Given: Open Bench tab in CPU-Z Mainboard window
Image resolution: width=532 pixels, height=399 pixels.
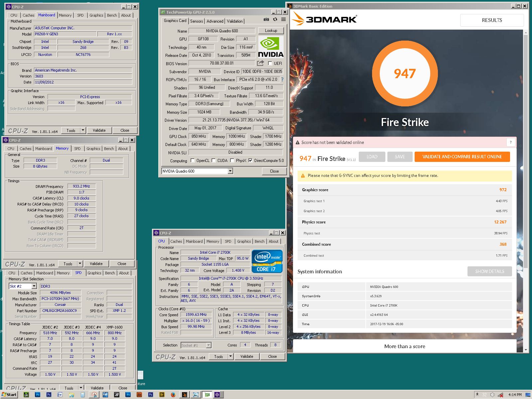Looking at the screenshot, I should coord(112,15).
